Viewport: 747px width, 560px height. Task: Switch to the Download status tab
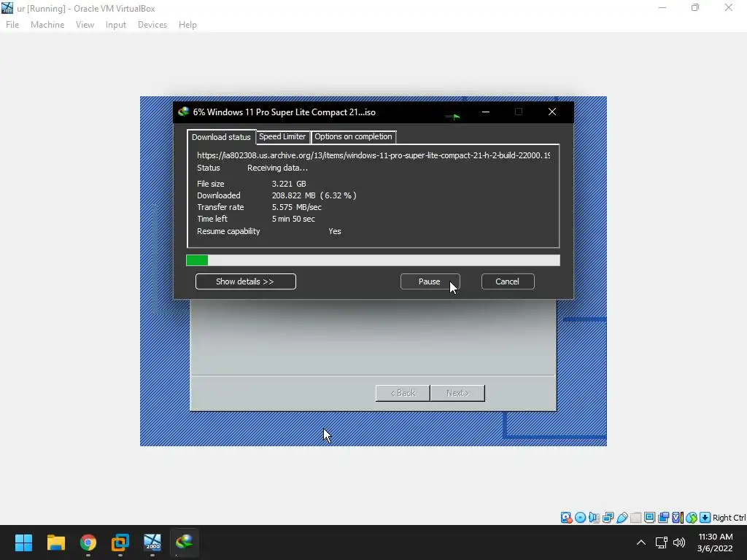click(x=221, y=137)
